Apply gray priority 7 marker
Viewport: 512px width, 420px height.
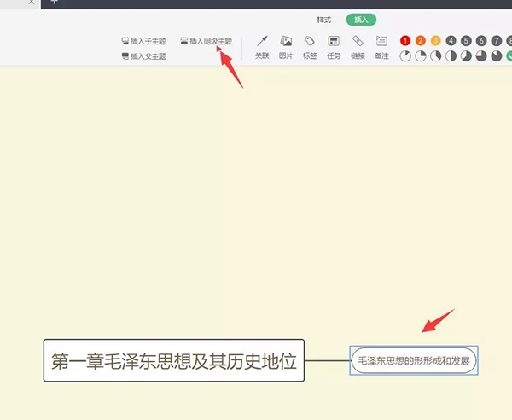(497, 40)
